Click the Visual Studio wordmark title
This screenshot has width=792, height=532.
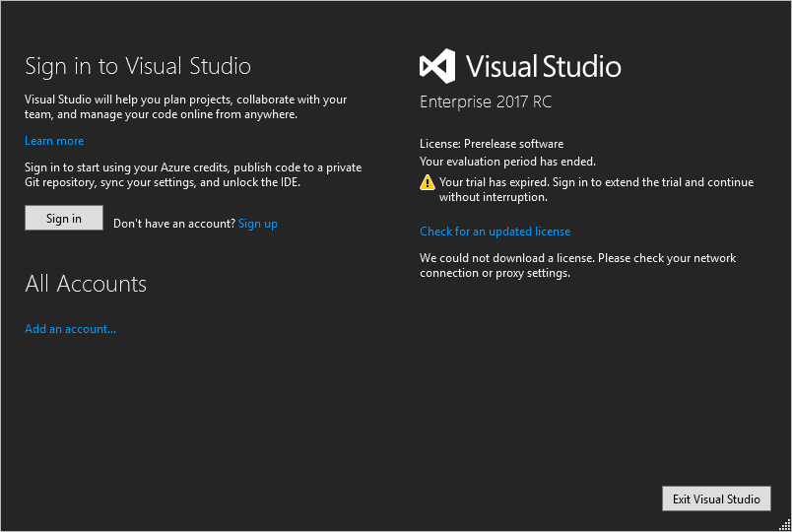543,67
